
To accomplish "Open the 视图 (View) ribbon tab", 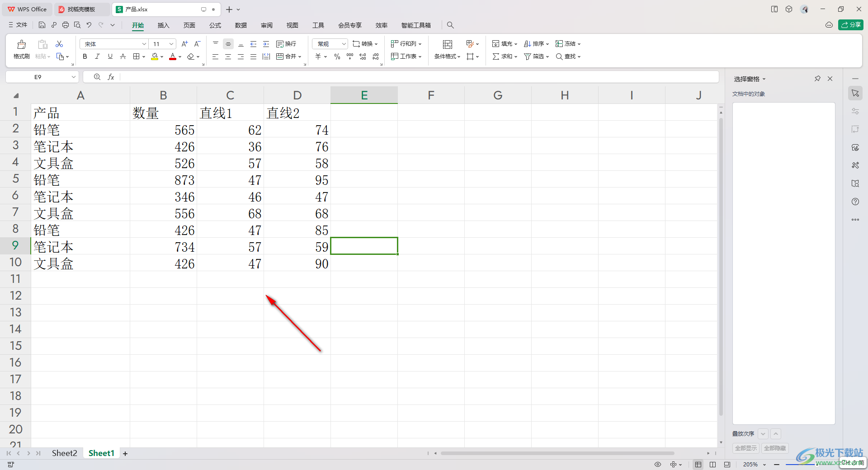I will (292, 25).
